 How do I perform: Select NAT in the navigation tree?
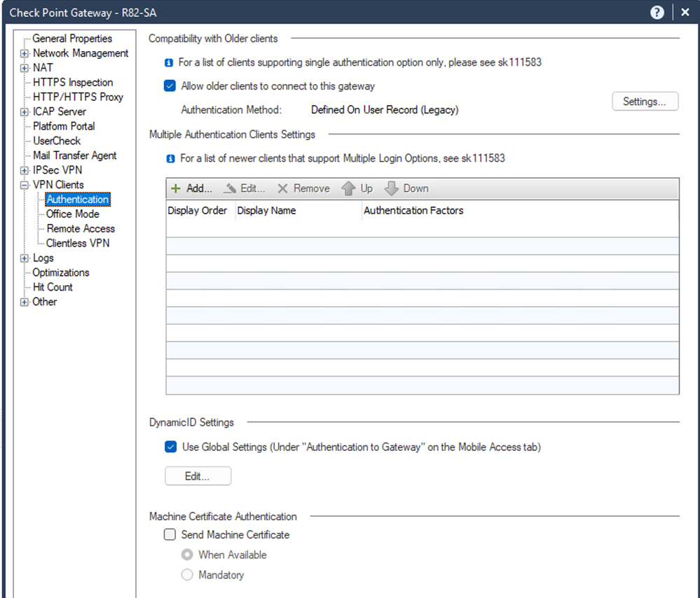(x=43, y=68)
